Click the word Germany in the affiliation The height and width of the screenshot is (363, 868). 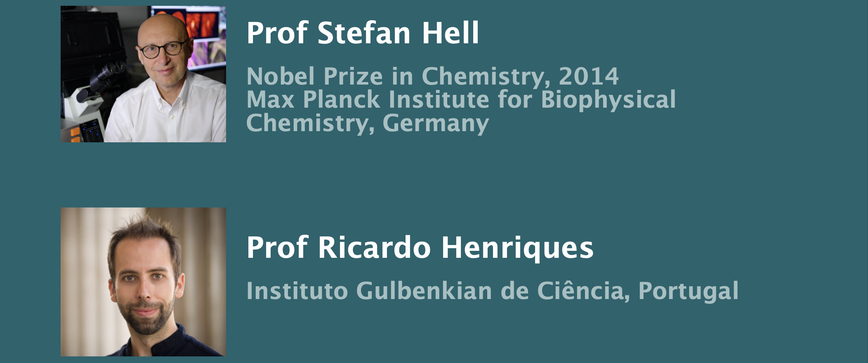(436, 123)
